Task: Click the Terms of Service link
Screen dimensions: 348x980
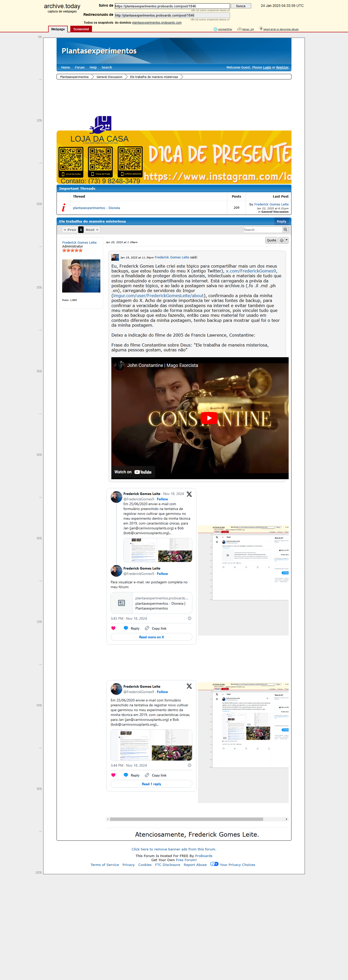Action: point(104,865)
